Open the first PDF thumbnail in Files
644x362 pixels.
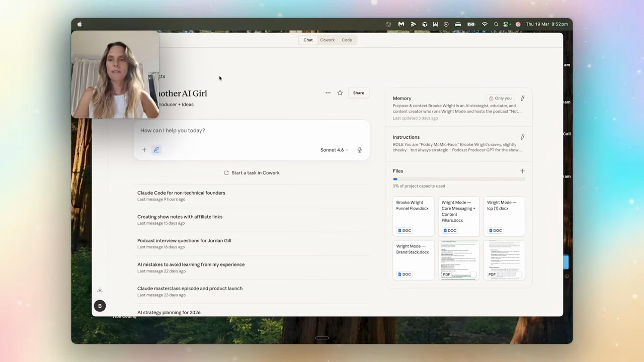tap(459, 260)
